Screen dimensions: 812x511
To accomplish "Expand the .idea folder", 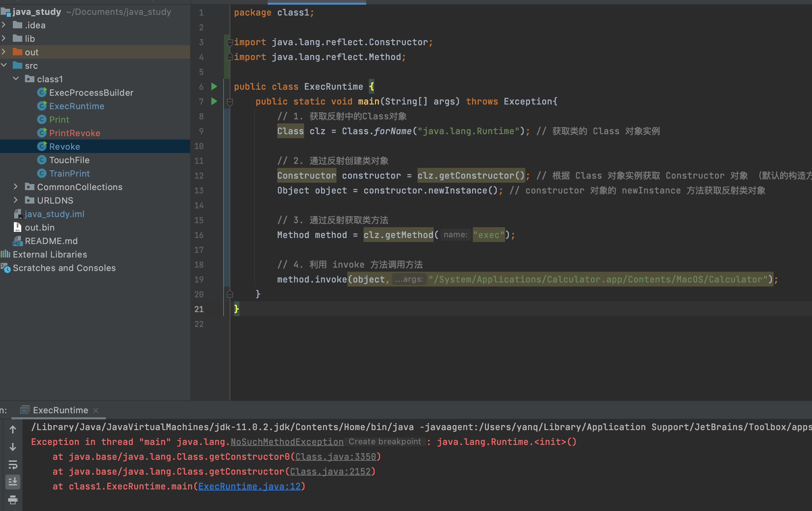I will 4,25.
